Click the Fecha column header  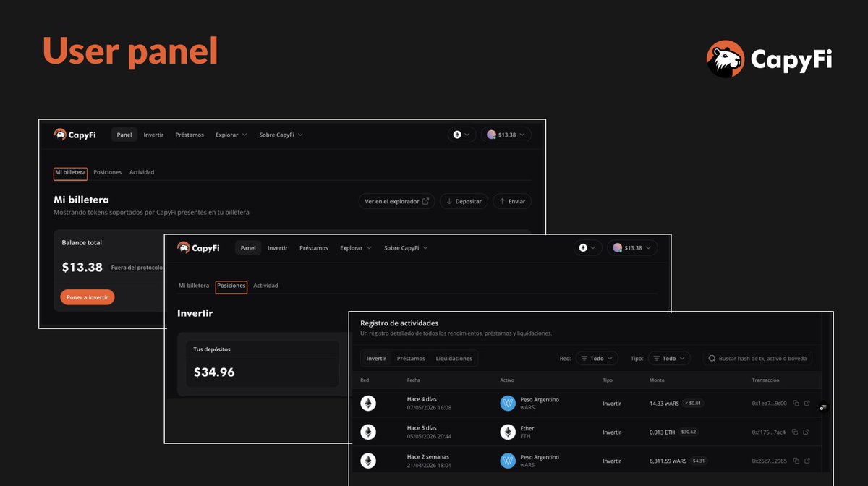[x=414, y=380]
